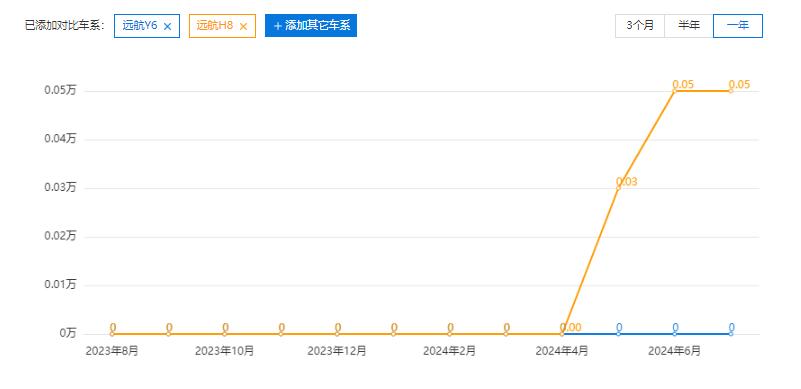Select the 3个月 time range tab
Image resolution: width=801 pixels, height=389 pixels.
640,26
